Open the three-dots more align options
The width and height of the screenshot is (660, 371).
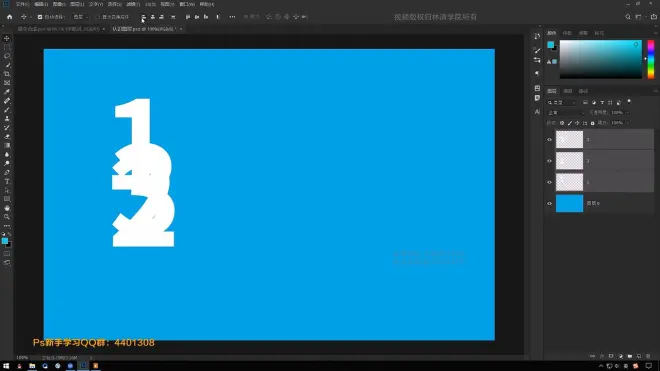click(232, 17)
